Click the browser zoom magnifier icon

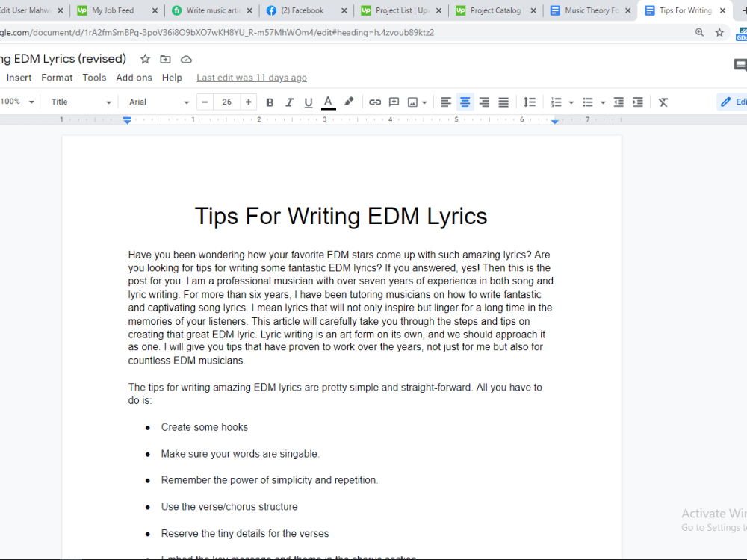pyautogui.click(x=699, y=32)
